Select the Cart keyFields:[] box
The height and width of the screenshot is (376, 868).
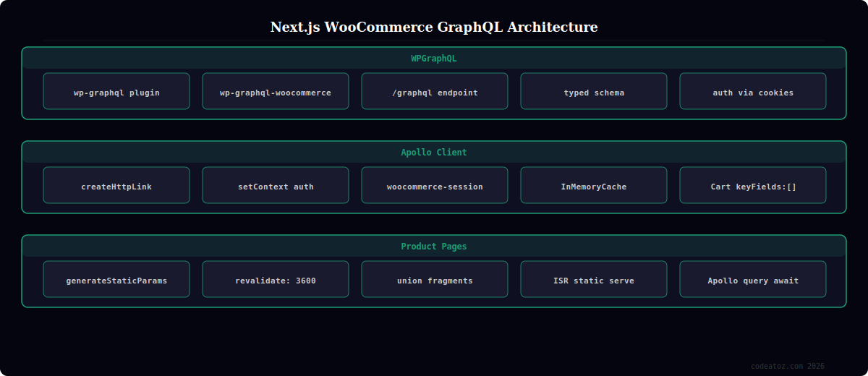click(x=753, y=185)
